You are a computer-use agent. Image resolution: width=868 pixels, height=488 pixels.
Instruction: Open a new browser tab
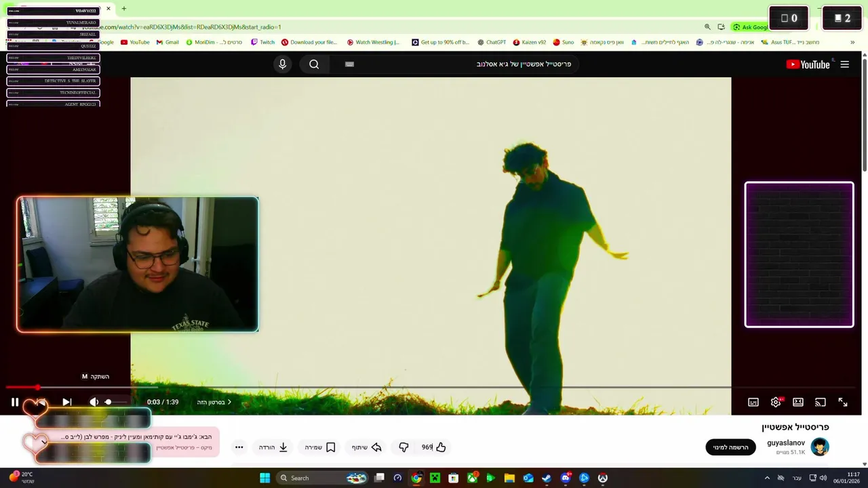pos(123,9)
